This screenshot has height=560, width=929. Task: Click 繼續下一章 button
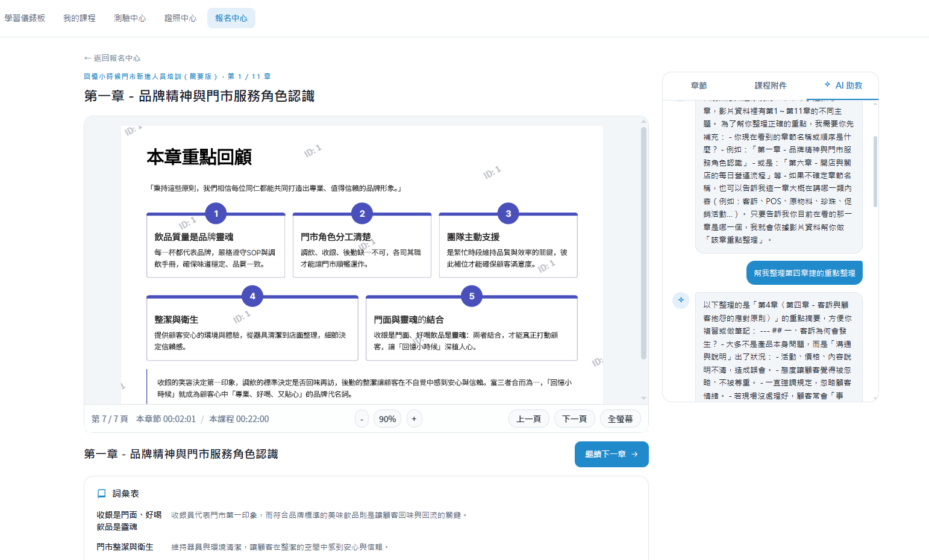(612, 454)
